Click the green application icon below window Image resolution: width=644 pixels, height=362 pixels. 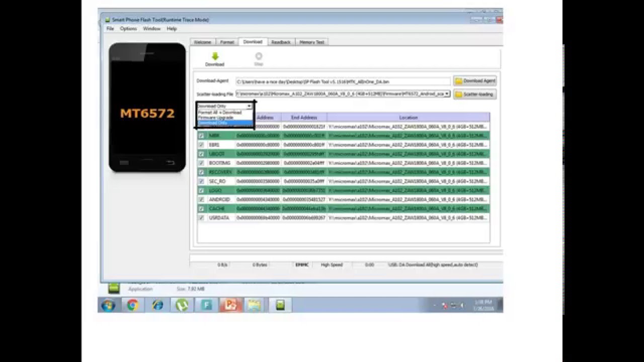pos(114,288)
